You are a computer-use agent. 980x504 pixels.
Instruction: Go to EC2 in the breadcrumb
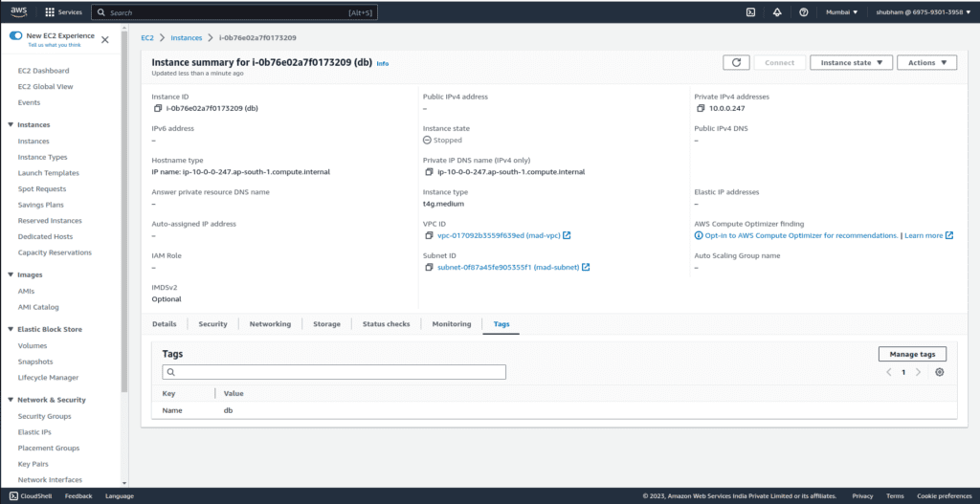pos(146,37)
